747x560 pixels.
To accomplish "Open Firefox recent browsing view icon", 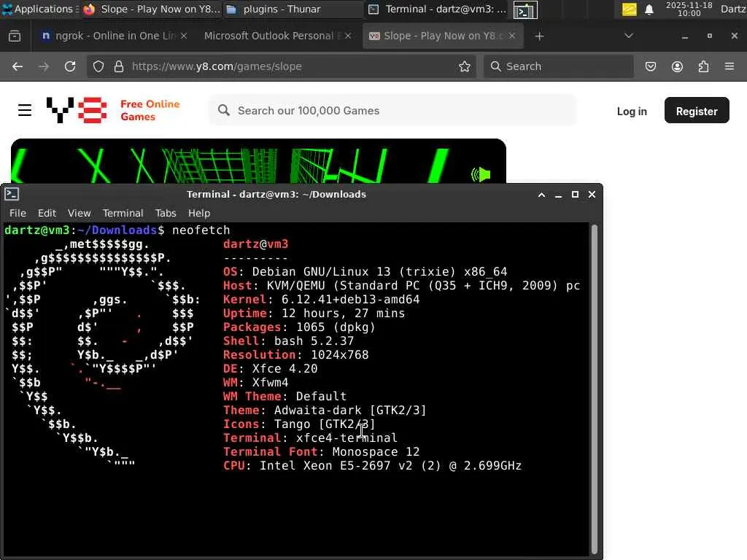I will (x=15, y=36).
